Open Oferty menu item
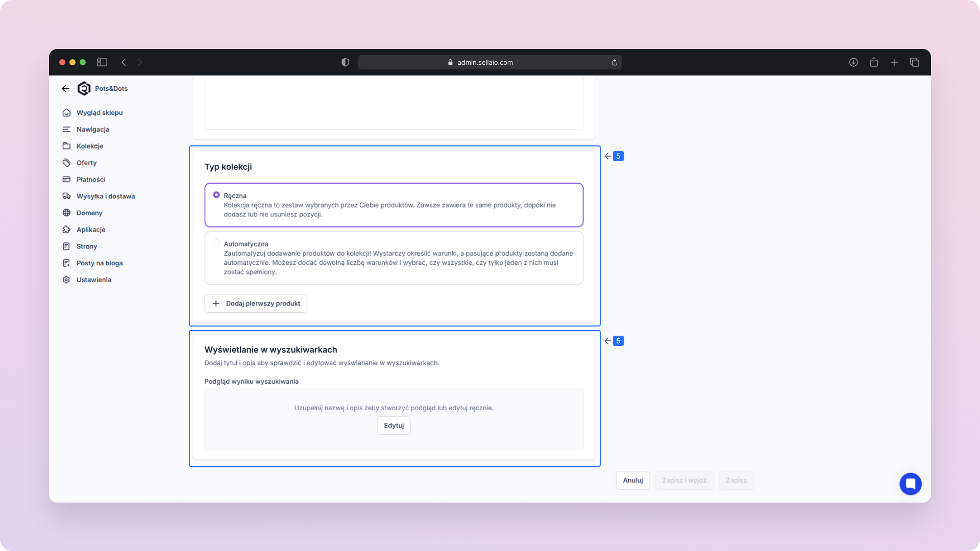Image resolution: width=980 pixels, height=551 pixels. [87, 163]
